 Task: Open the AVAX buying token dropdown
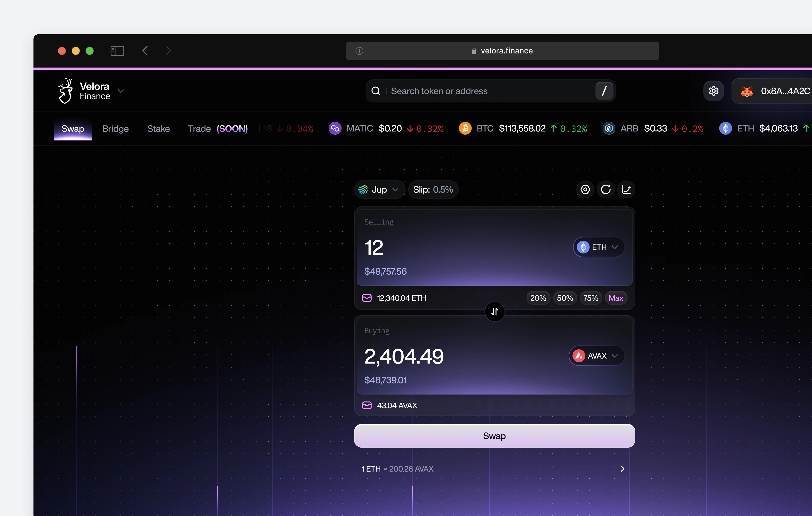pyautogui.click(x=596, y=356)
